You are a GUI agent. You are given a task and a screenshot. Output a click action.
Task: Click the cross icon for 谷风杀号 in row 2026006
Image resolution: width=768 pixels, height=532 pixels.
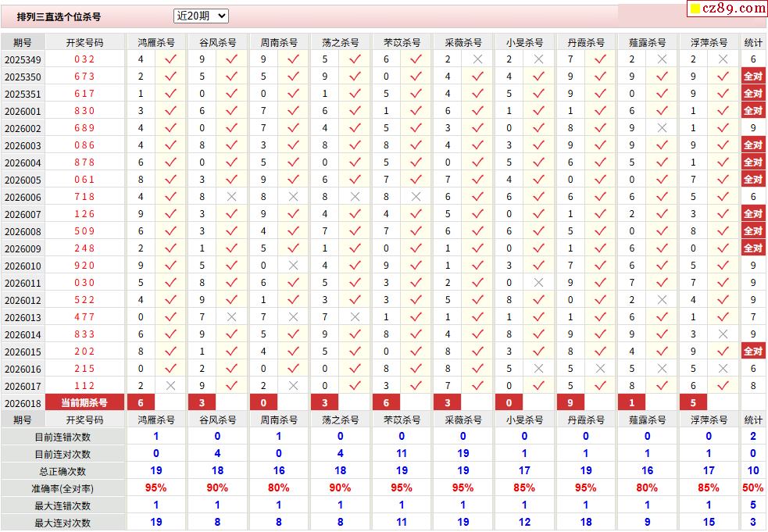tap(232, 197)
